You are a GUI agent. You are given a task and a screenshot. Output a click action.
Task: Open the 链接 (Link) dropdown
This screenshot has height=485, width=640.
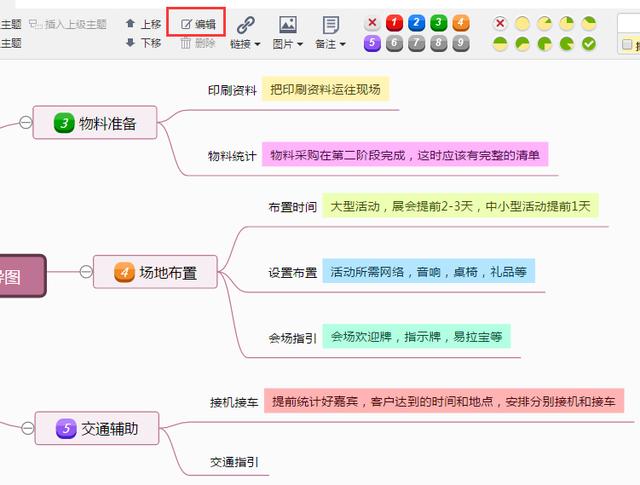pyautogui.click(x=245, y=33)
